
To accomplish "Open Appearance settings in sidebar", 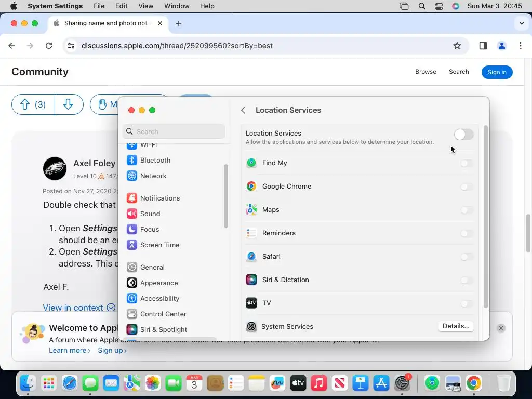I will pyautogui.click(x=152, y=283).
